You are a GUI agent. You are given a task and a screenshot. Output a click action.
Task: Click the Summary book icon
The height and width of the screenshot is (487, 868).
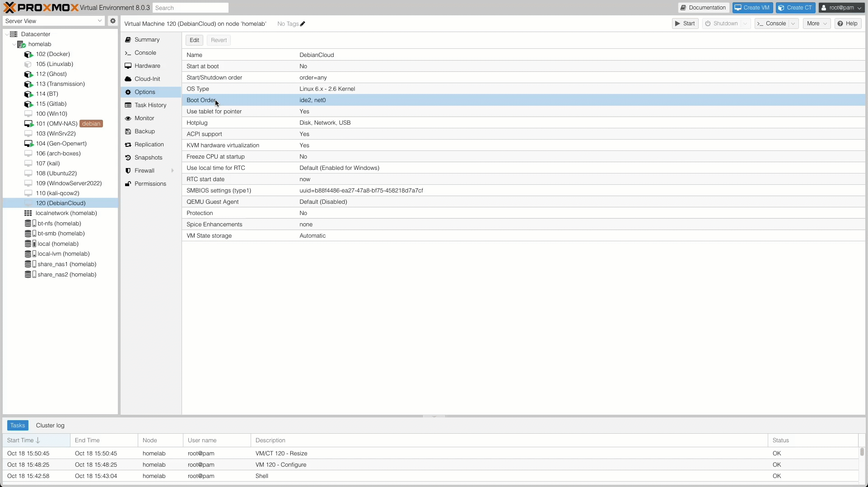click(128, 40)
